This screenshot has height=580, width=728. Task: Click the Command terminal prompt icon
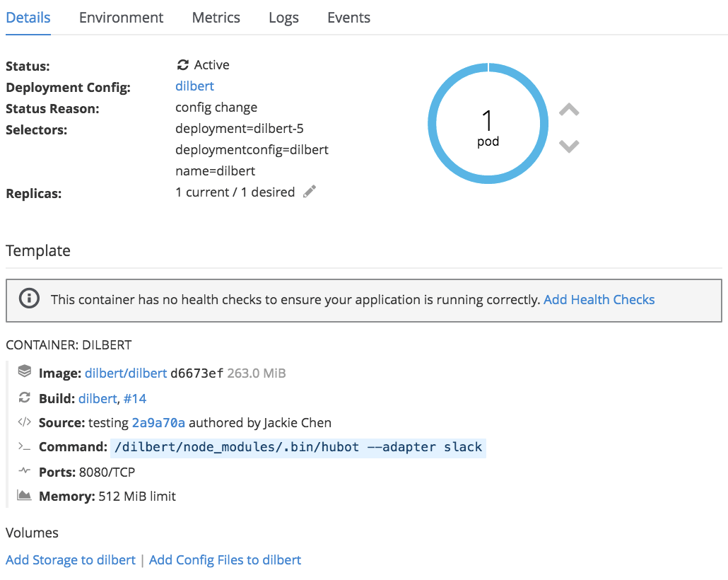[25, 447]
